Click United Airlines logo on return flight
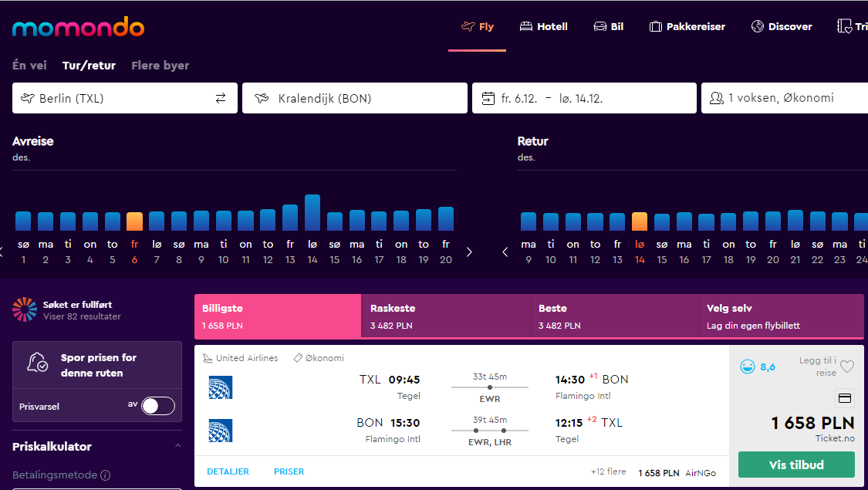This screenshot has width=868, height=490. [x=221, y=431]
